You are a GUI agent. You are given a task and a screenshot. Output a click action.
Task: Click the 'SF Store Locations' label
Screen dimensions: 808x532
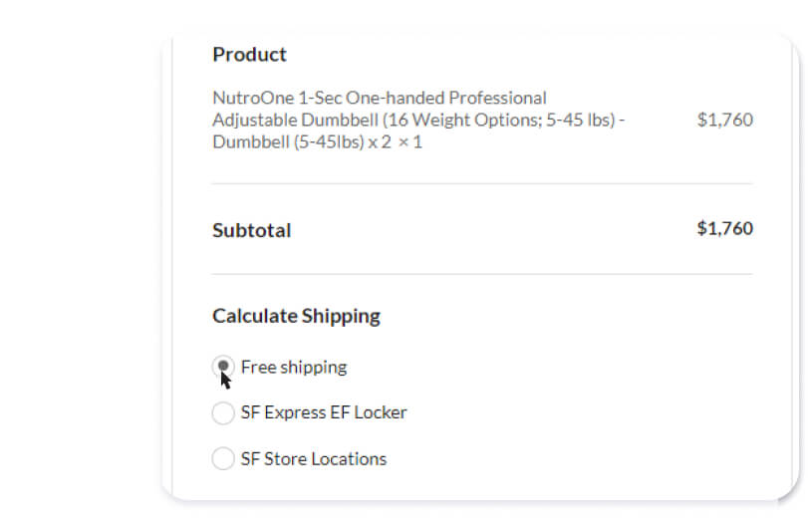pyautogui.click(x=314, y=458)
